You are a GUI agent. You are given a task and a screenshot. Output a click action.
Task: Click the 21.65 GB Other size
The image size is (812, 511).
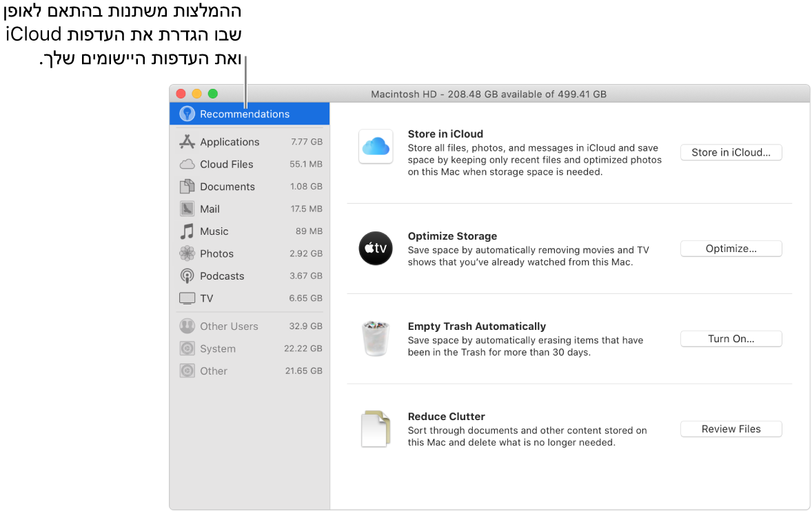303,371
